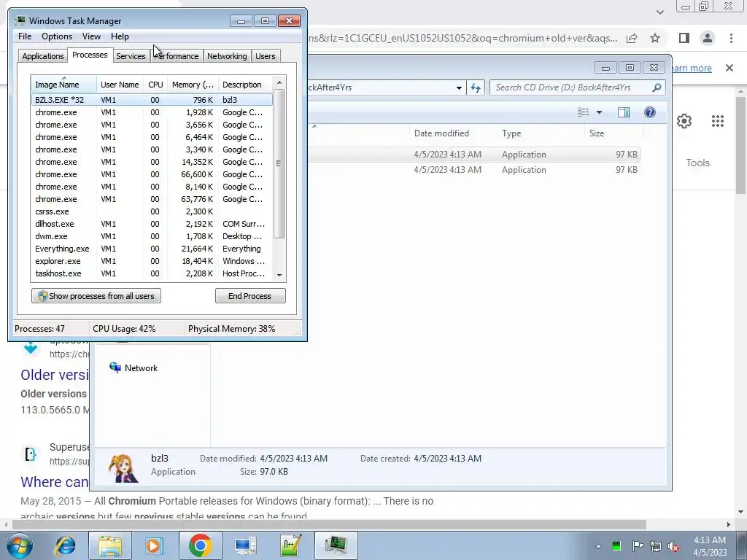Click the muted volume tray icon

pyautogui.click(x=673, y=546)
